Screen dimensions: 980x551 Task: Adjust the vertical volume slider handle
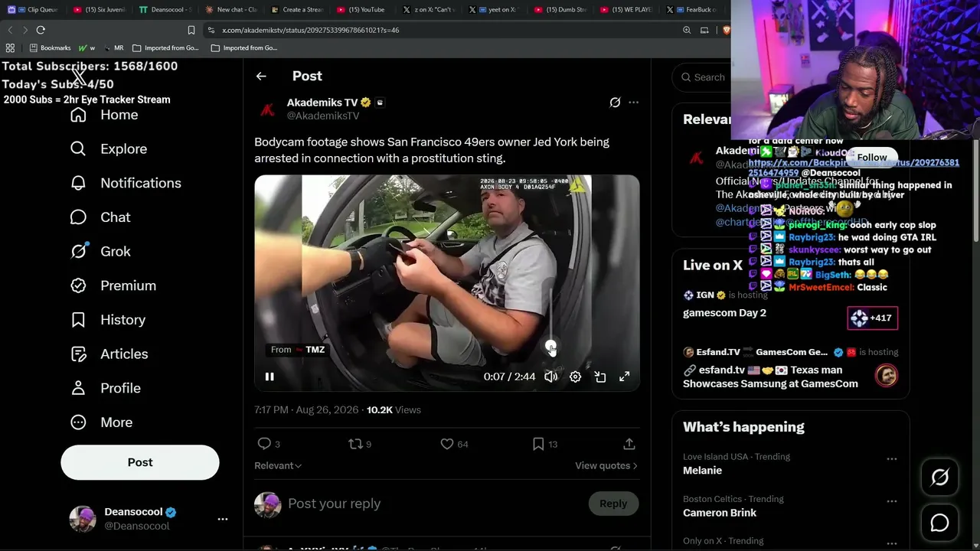coord(550,346)
